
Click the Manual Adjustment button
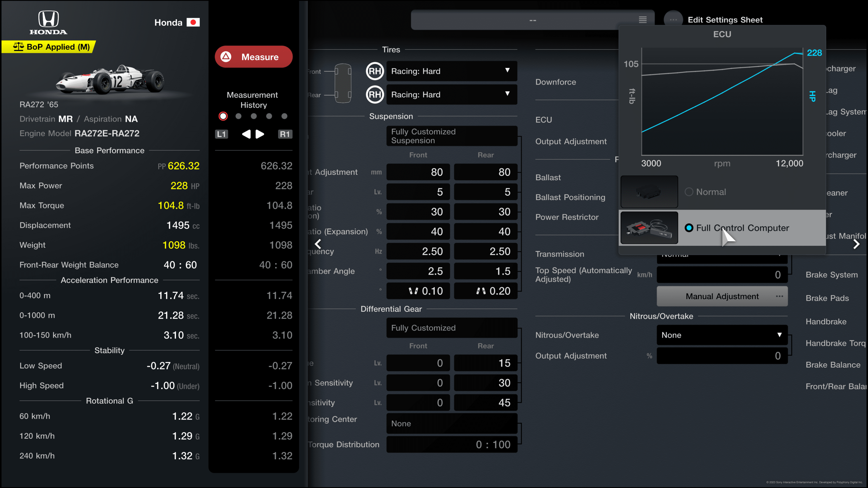(x=722, y=296)
